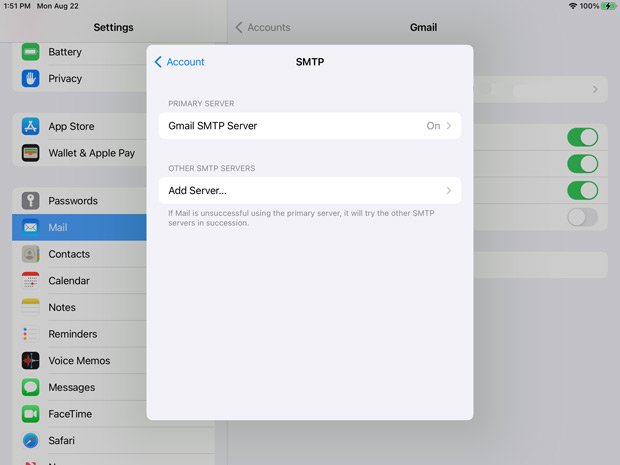Tap the Contacts icon
This screenshot has height=465, width=620.
coord(30,254)
